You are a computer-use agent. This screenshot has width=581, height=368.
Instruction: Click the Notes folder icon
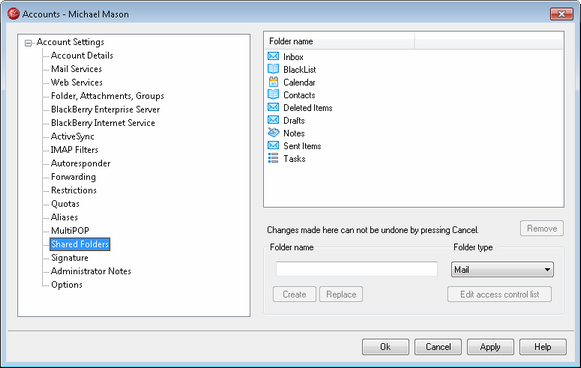pyautogui.click(x=273, y=133)
